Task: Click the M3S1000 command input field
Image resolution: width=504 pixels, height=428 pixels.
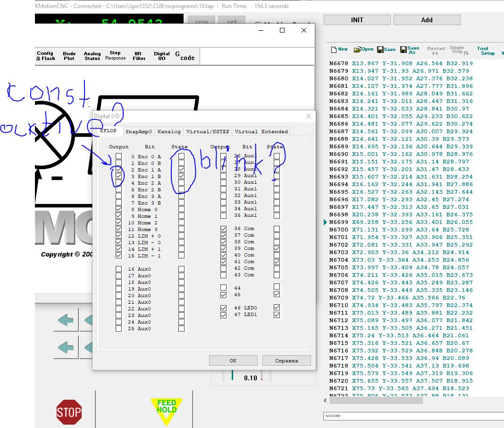Action: (411, 416)
